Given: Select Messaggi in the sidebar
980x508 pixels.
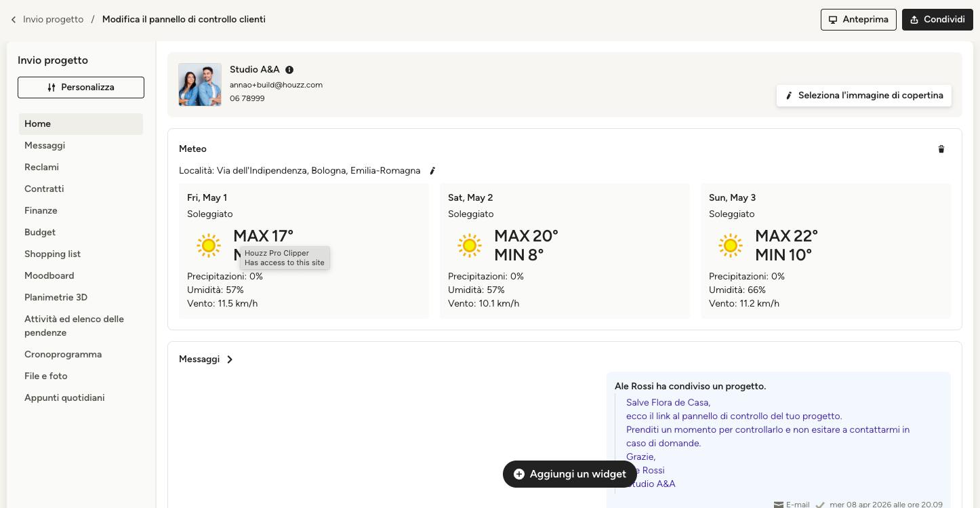Looking at the screenshot, I should coord(45,146).
